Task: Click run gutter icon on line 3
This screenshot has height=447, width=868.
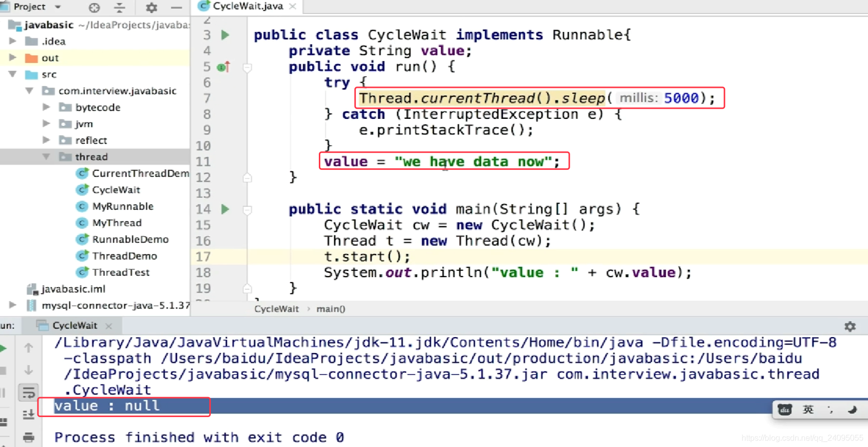Action: coord(225,35)
